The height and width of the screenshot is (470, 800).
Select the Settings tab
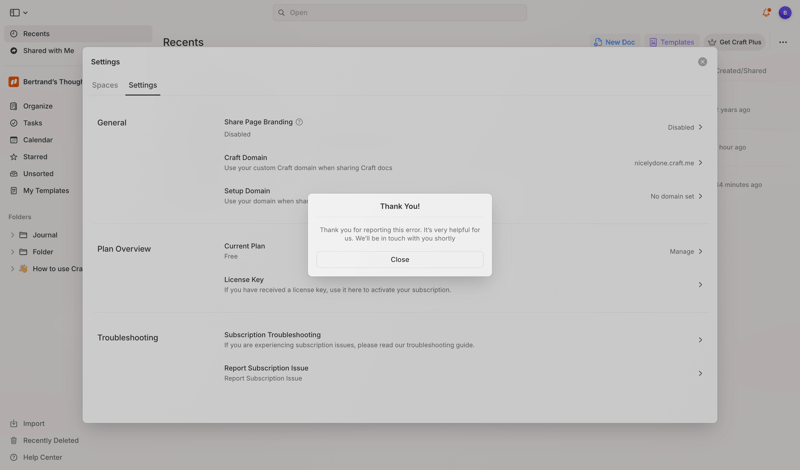[143, 85]
